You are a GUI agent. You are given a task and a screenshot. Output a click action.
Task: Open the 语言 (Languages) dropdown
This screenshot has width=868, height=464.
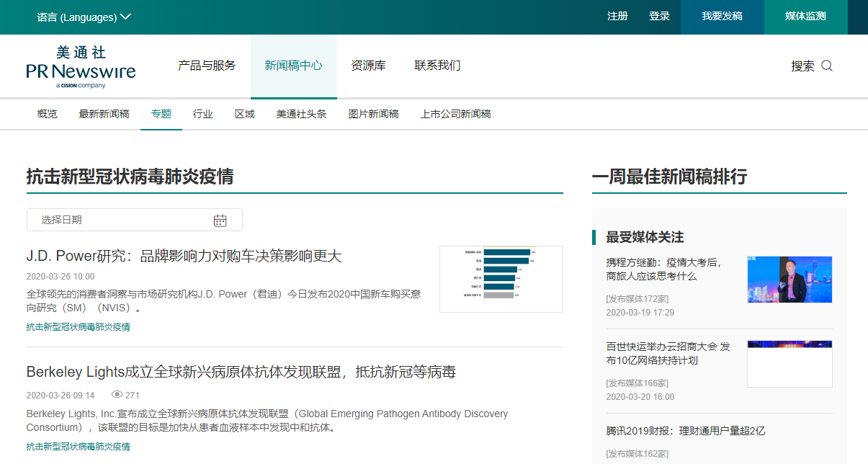pos(84,17)
